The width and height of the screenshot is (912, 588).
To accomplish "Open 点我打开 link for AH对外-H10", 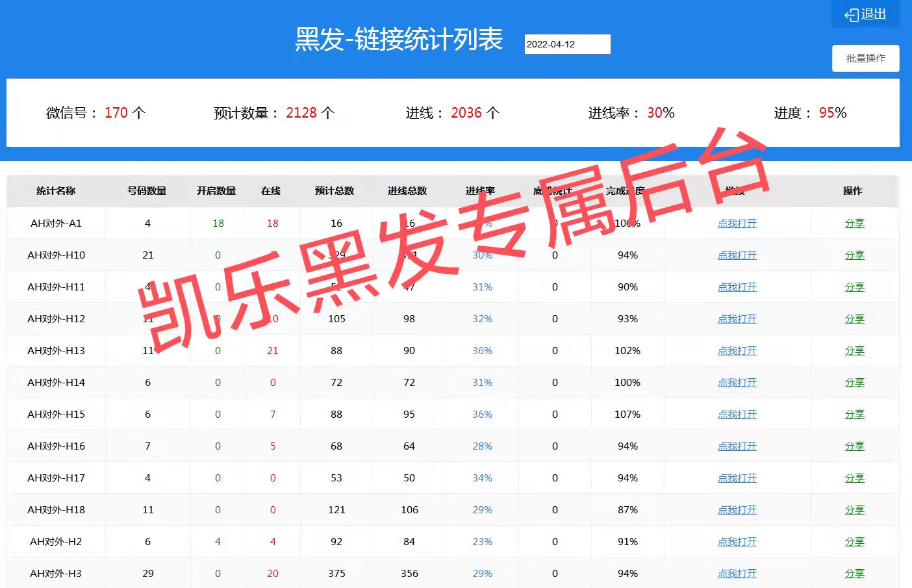I will click(x=737, y=255).
